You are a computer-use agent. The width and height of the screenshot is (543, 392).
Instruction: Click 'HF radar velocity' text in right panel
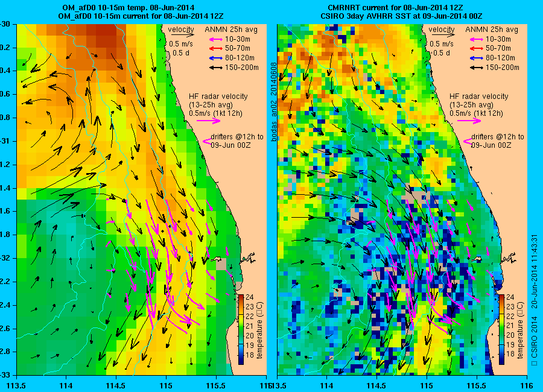[479, 96]
